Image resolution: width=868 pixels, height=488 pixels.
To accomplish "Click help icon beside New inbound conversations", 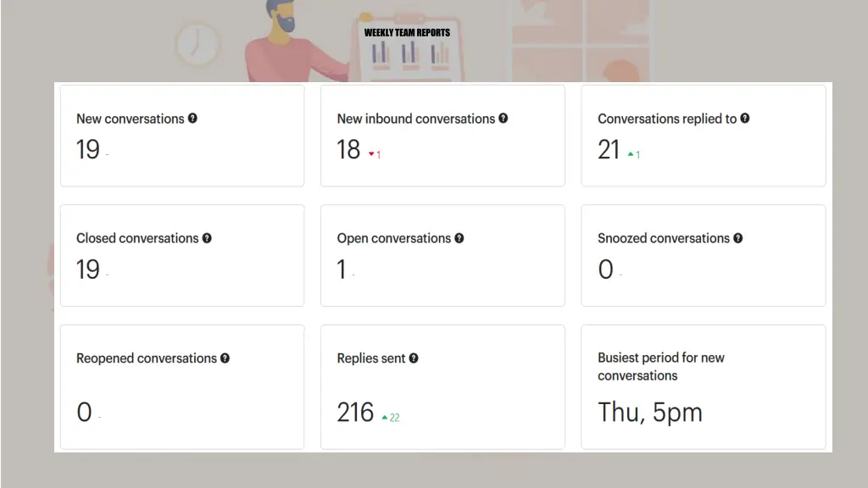I will point(504,119).
